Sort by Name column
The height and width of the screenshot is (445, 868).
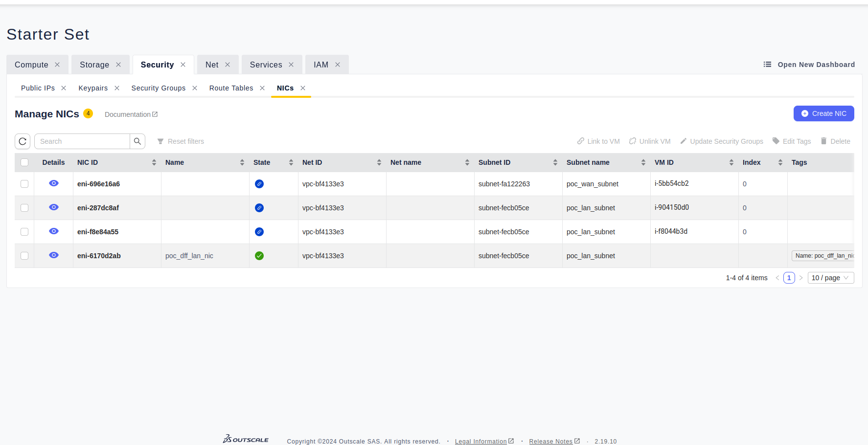click(x=242, y=162)
